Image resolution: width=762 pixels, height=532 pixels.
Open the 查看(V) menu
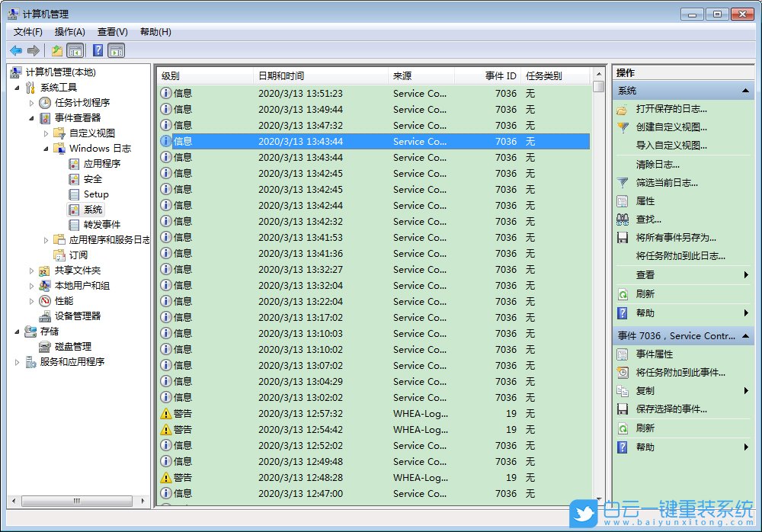coord(111,31)
